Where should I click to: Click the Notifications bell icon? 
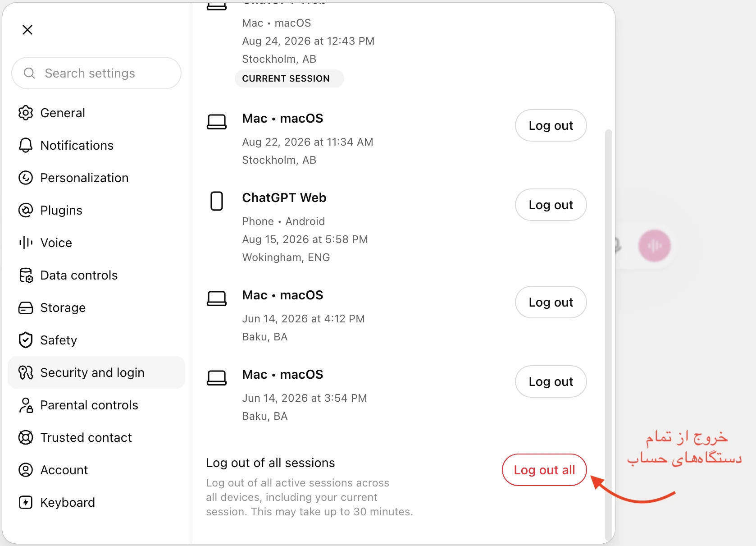pyautogui.click(x=26, y=145)
